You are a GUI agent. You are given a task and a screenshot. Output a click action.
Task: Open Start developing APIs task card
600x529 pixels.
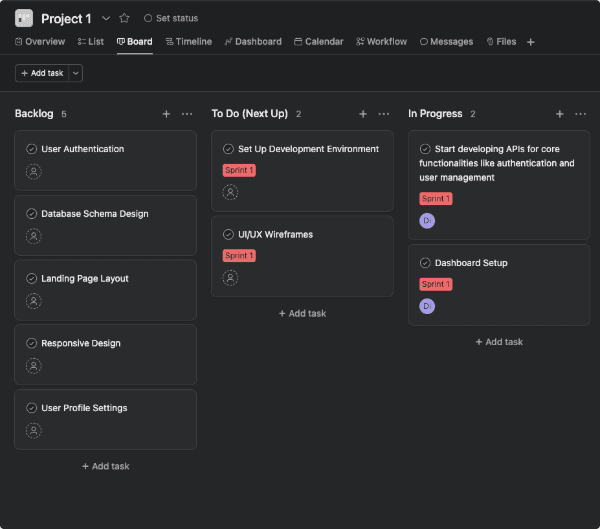(499, 185)
